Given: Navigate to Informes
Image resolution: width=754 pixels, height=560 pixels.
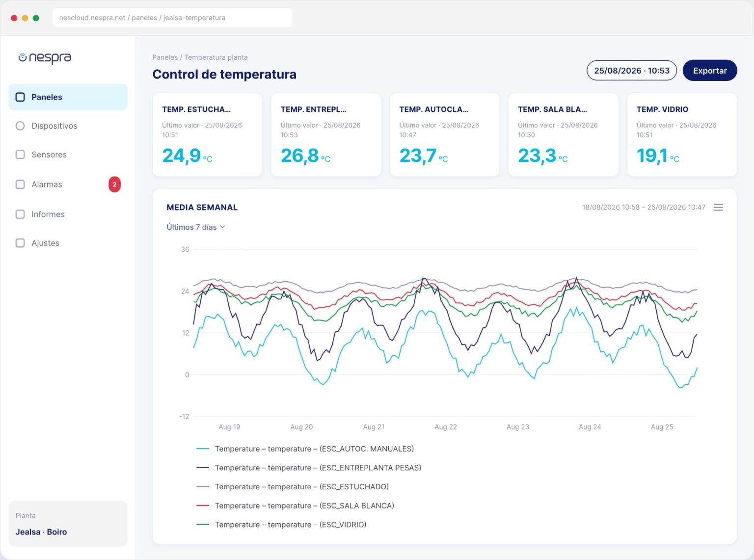Looking at the screenshot, I should [x=68, y=214].
